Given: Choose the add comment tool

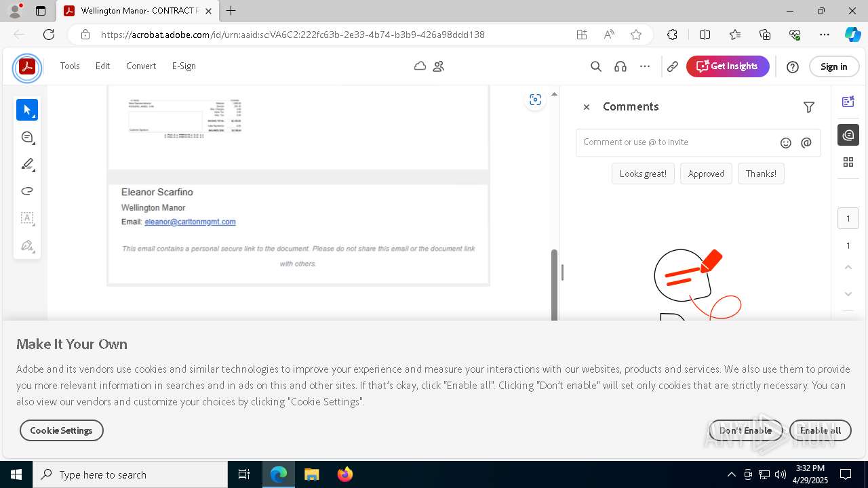Looking at the screenshot, I should pos(27,137).
